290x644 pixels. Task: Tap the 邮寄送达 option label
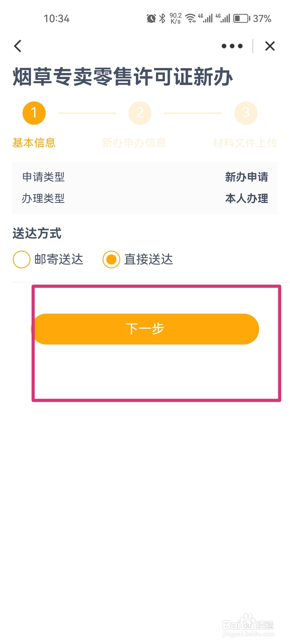pos(59,259)
